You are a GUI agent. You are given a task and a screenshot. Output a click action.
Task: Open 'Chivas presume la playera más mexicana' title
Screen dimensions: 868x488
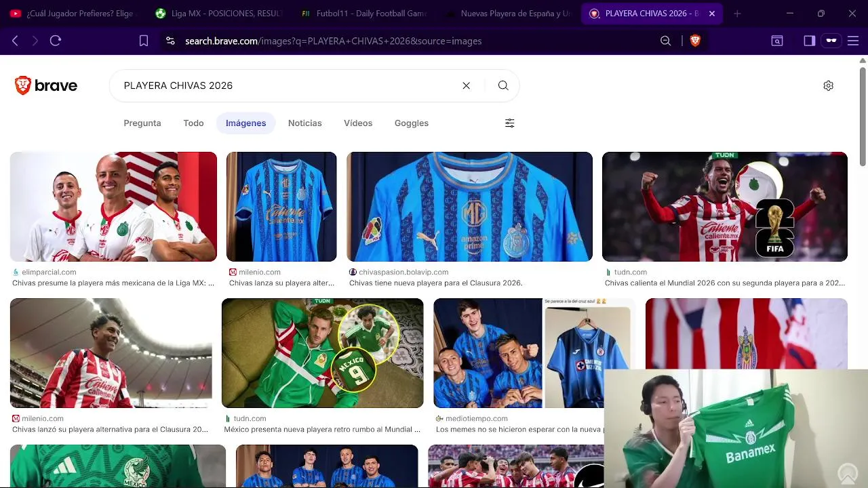coord(113,283)
